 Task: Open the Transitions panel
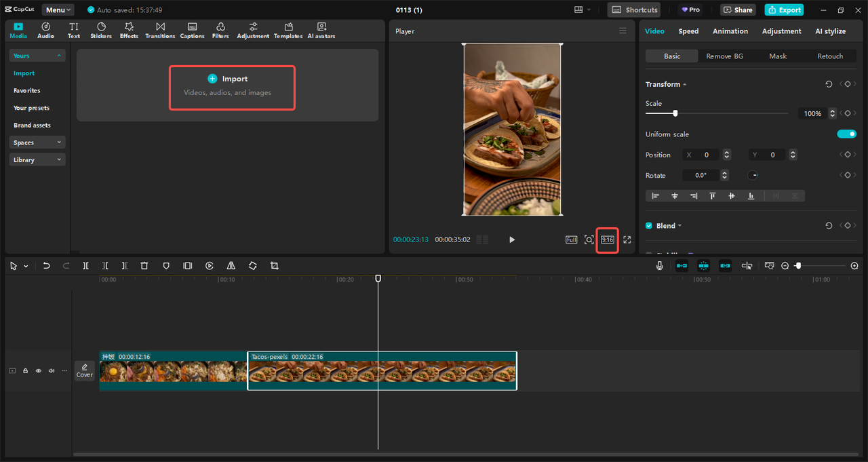[160, 31]
